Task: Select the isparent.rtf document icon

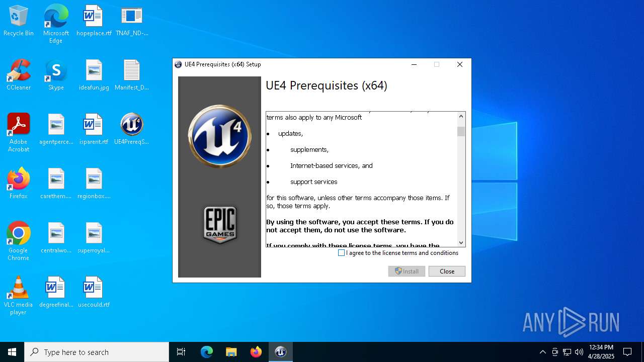Action: tap(94, 130)
